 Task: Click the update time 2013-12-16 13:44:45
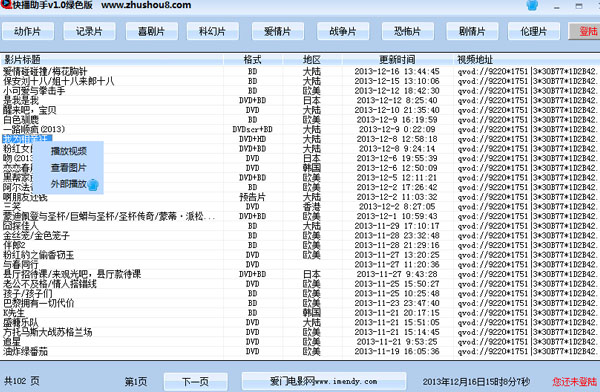pos(397,72)
